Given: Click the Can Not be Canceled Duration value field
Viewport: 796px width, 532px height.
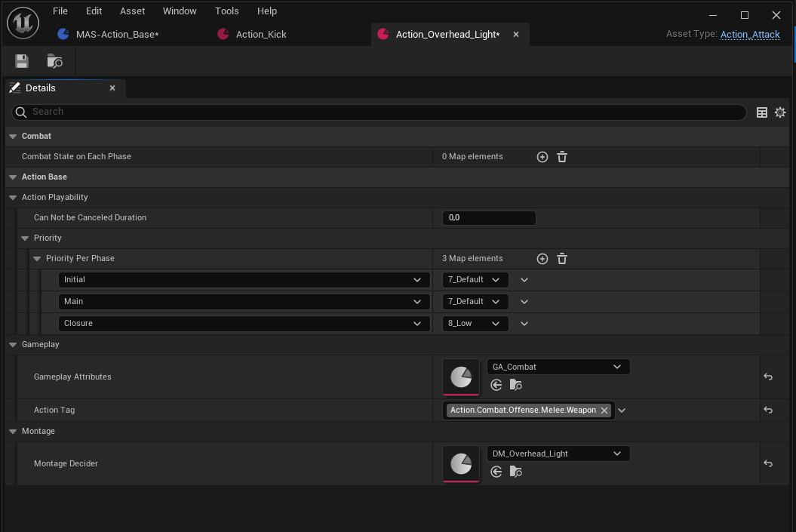Looking at the screenshot, I should pyautogui.click(x=489, y=217).
